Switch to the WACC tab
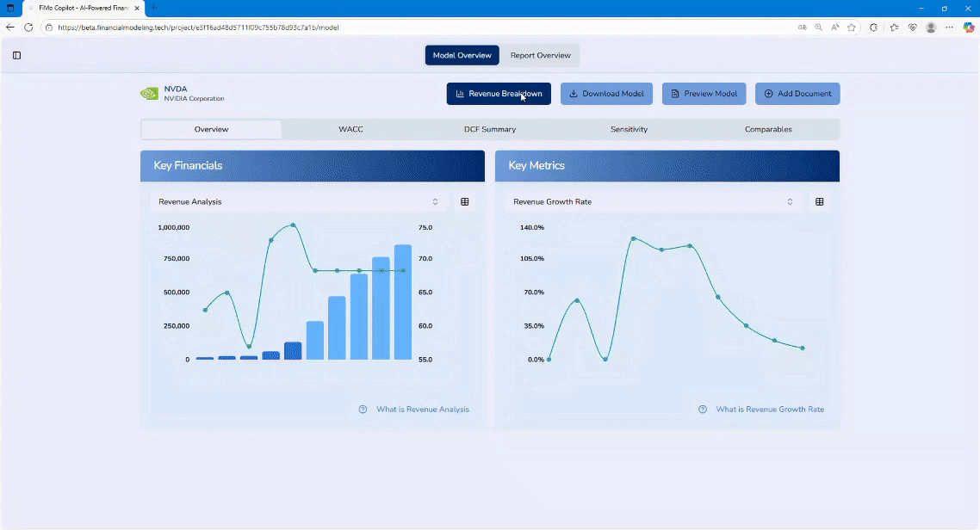 350,129
